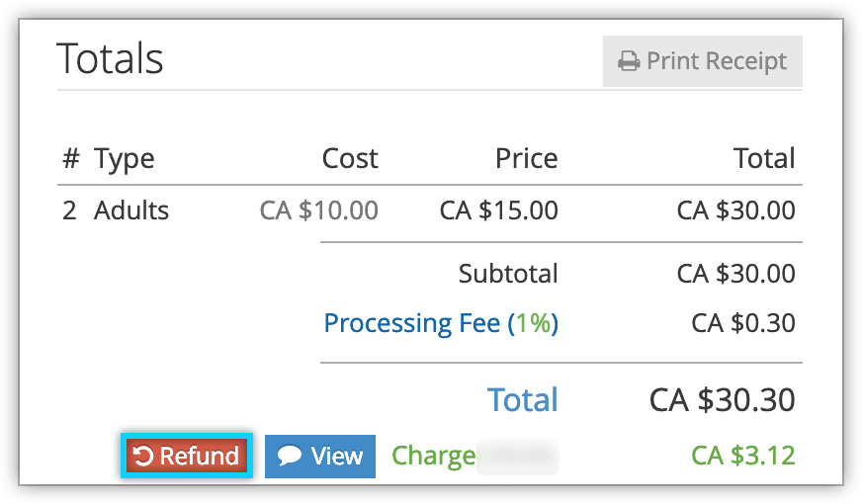Click the Cost column header
862x504 pixels.
click(350, 159)
